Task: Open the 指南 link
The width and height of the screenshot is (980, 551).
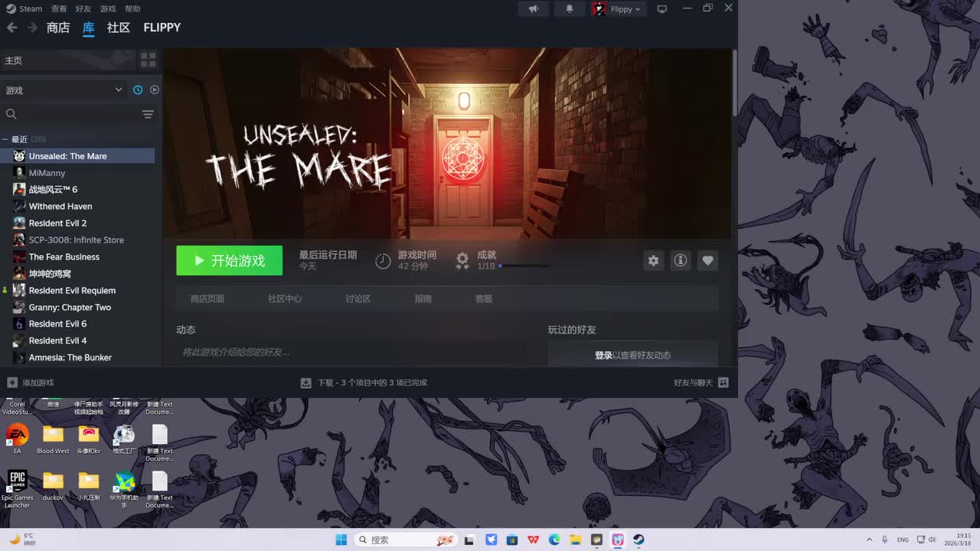Action: click(x=423, y=298)
